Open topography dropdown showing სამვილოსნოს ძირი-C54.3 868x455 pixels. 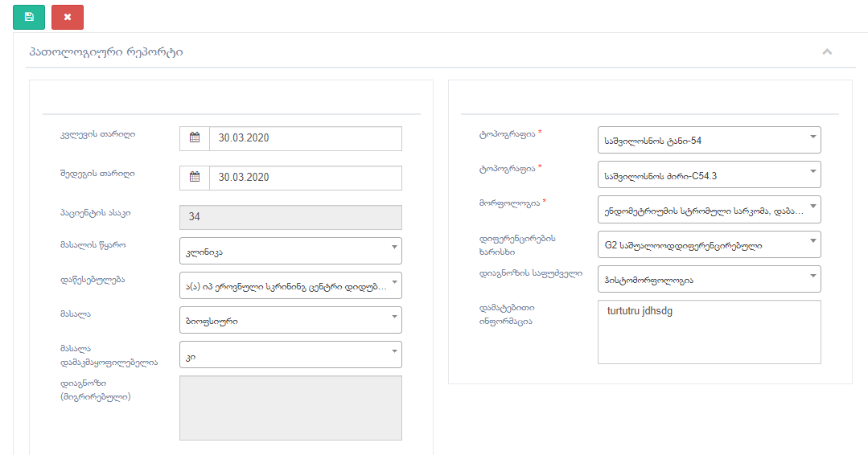tap(709, 174)
